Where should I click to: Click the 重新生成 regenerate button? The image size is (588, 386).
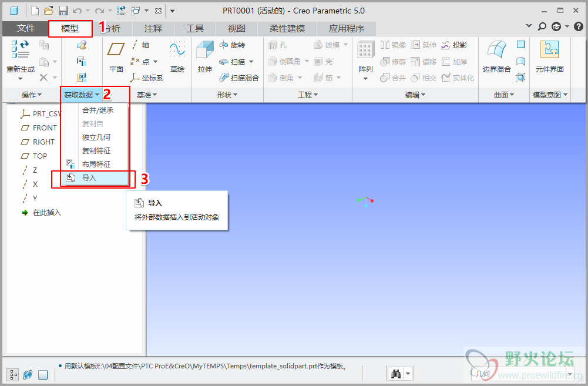(20, 60)
